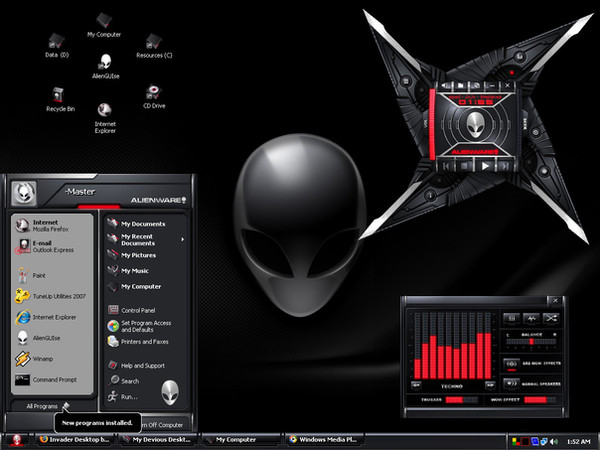Switch to Invader Desktop taskbar button
This screenshot has width=600, height=450.
tap(75, 440)
